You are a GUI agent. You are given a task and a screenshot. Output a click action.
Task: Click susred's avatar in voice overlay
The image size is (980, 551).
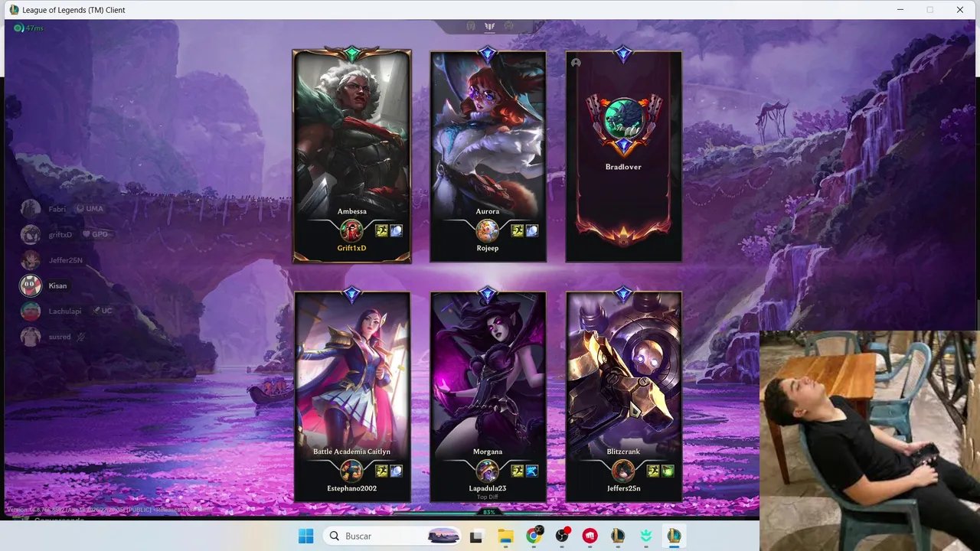click(31, 337)
